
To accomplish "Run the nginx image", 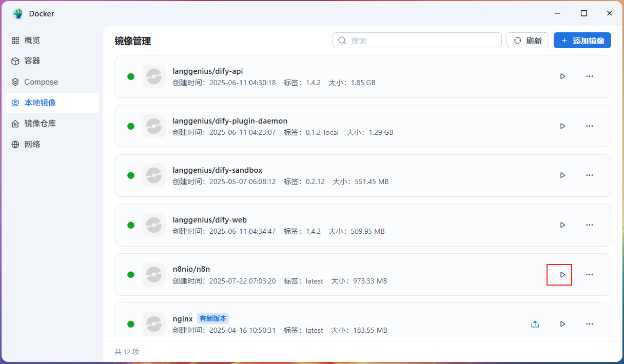I will (562, 324).
